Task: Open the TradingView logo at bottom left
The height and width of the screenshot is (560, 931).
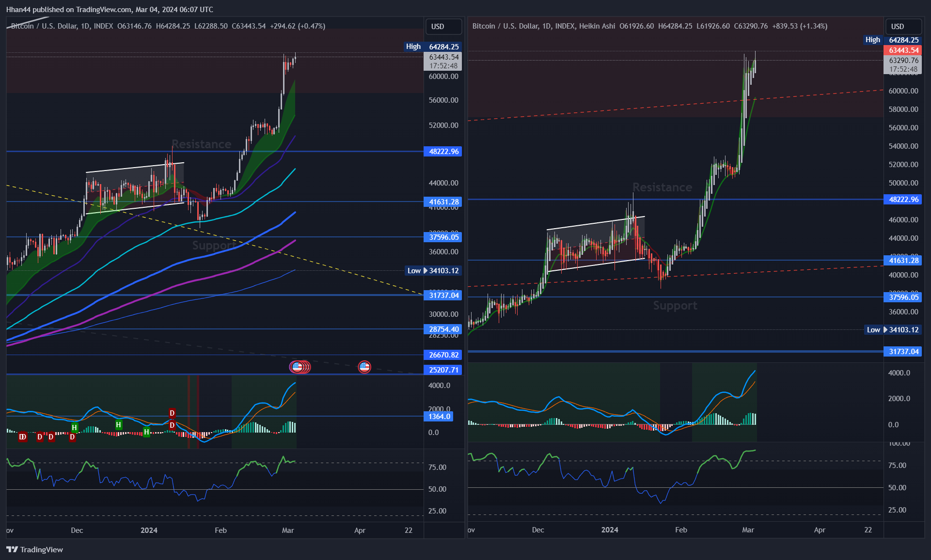Action: tap(34, 549)
